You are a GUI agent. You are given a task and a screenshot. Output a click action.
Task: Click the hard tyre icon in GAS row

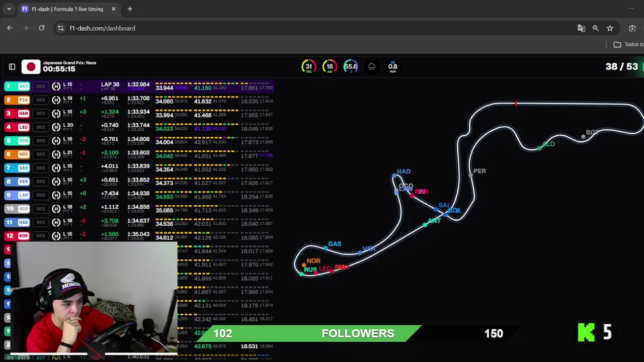click(x=56, y=168)
